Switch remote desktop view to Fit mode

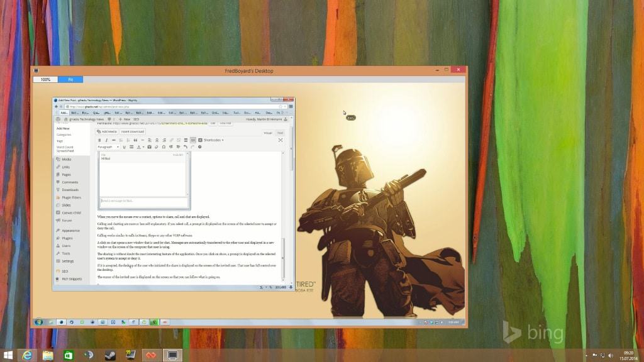tap(70, 80)
